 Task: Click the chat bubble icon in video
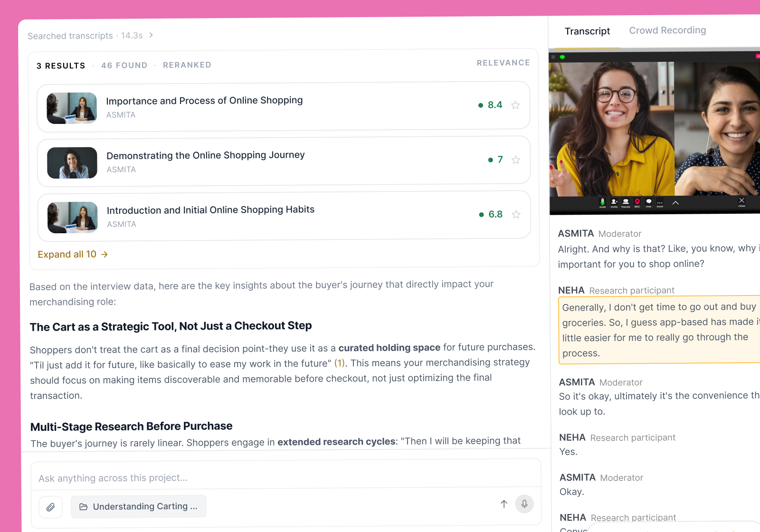click(x=649, y=202)
